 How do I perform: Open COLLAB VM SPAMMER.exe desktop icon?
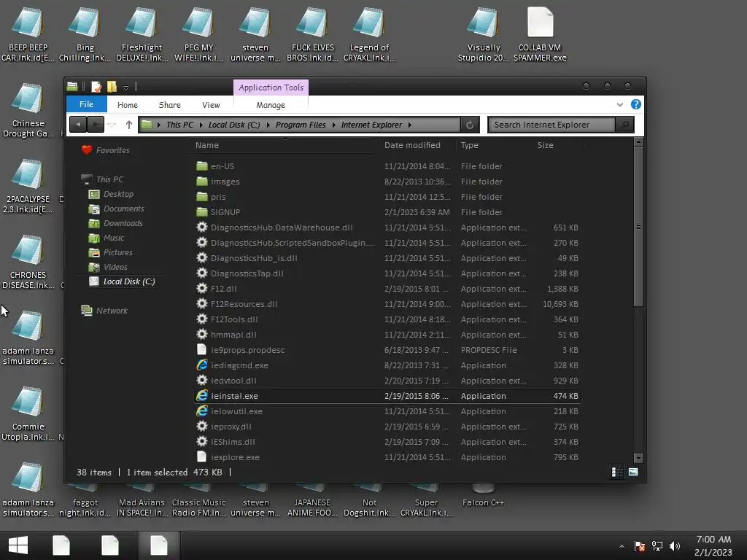[540, 34]
